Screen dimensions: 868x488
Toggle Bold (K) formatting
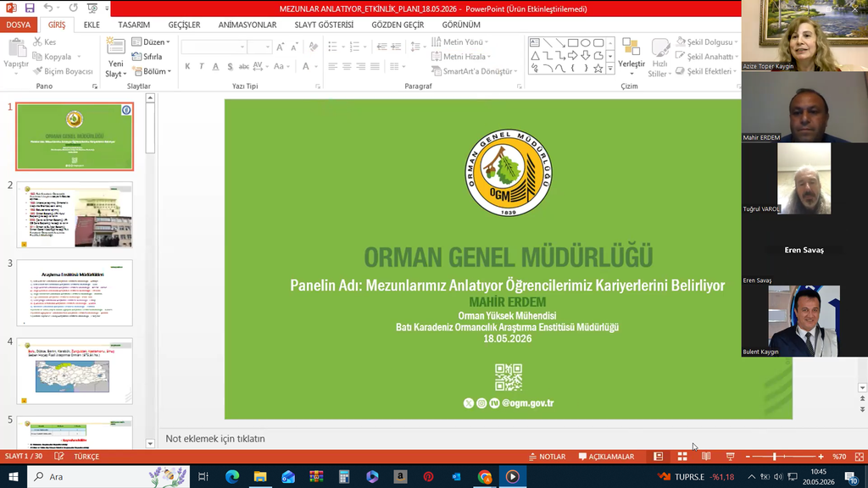(187, 66)
